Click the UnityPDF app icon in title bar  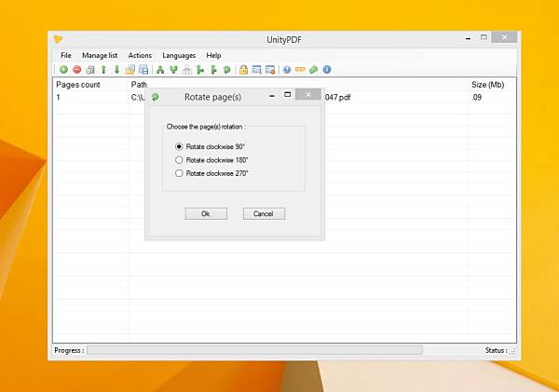pyautogui.click(x=58, y=39)
